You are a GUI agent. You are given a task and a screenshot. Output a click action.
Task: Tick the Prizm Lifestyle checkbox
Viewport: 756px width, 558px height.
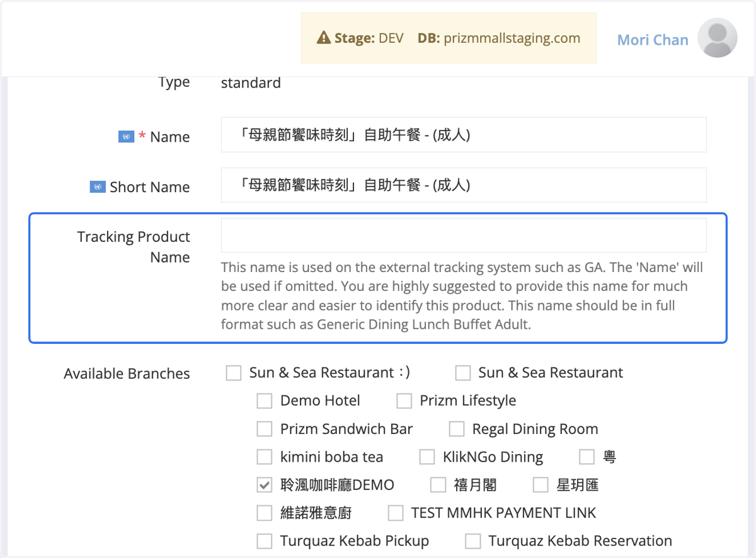(x=404, y=401)
